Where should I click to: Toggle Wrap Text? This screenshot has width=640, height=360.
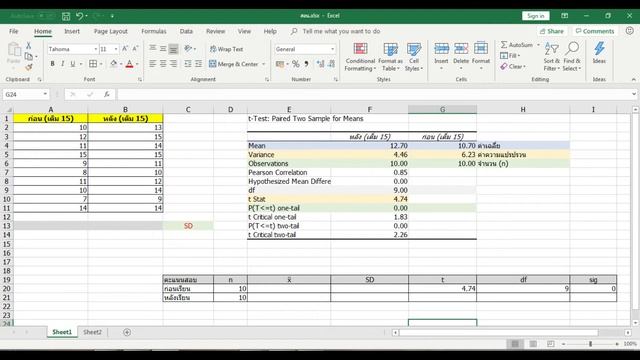(x=227, y=49)
